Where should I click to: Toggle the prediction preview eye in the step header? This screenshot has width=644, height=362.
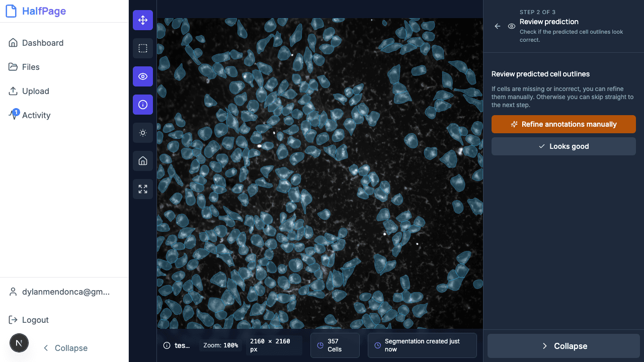click(511, 26)
